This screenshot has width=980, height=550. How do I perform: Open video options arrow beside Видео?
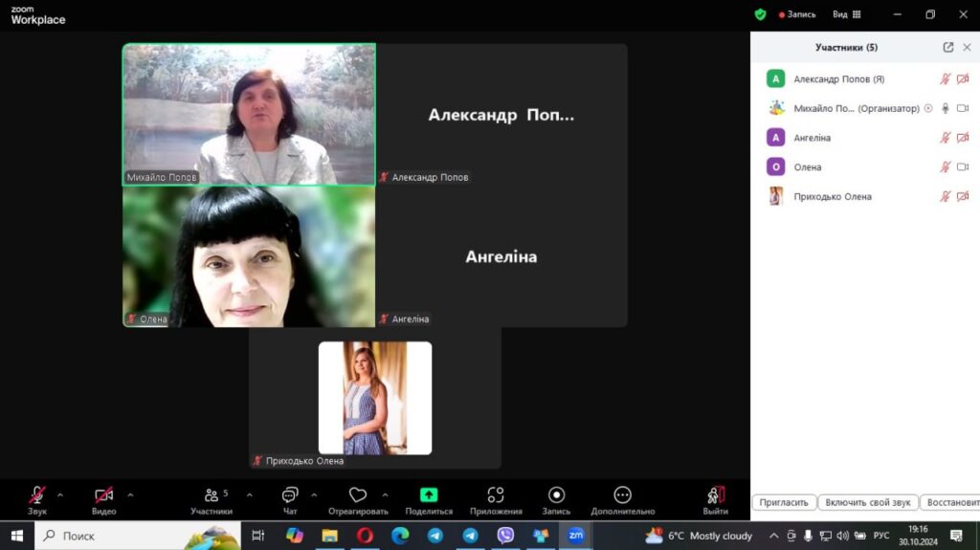(130, 495)
